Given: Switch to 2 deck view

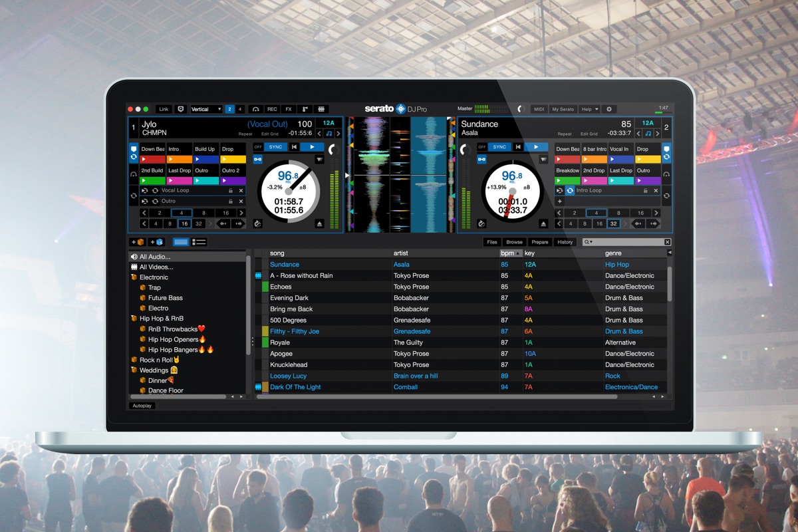Looking at the screenshot, I should [229, 109].
